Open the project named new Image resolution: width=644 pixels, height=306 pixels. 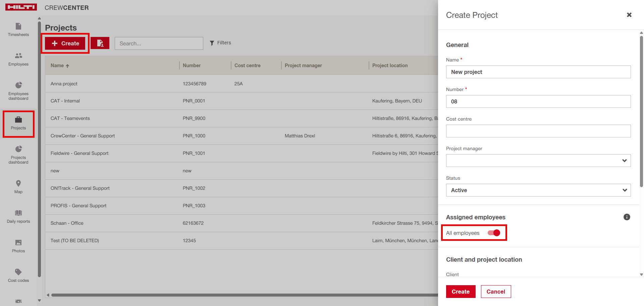(x=241, y=171)
